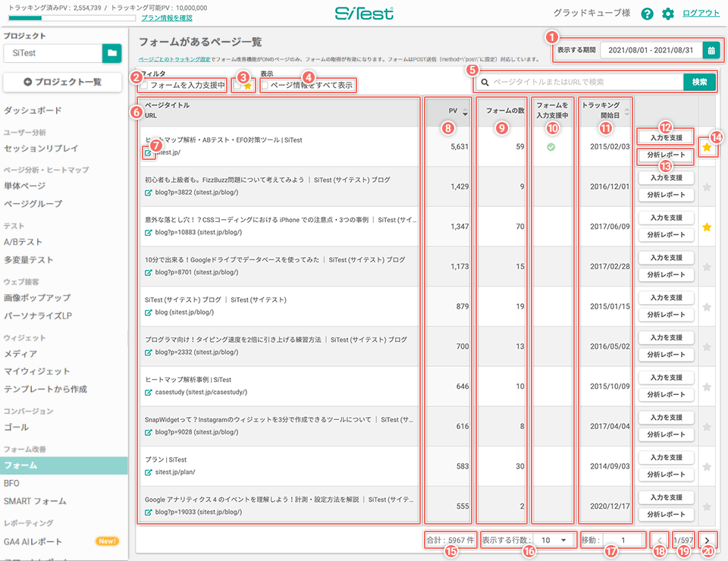Open the calendar date range picker icon
The height and width of the screenshot is (561, 728).
coord(711,50)
